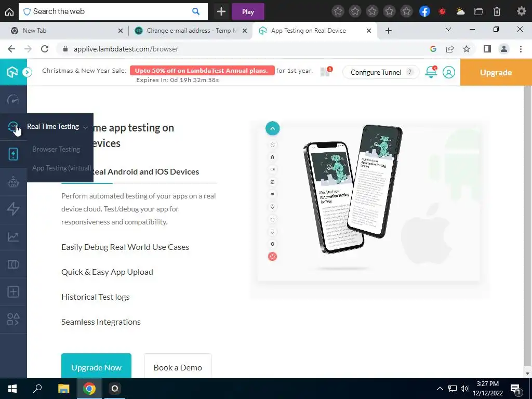
Task: Click the Configure Tunnel help question mark
Action: point(410,72)
